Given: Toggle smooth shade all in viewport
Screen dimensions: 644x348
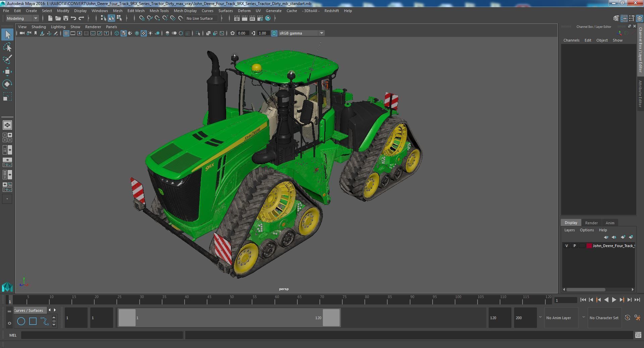Looking at the screenshot, I should pyautogui.click(x=123, y=33).
